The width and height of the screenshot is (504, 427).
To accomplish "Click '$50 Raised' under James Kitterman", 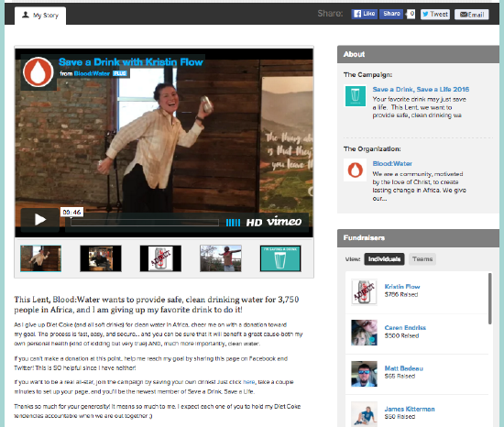I will coord(400,417).
